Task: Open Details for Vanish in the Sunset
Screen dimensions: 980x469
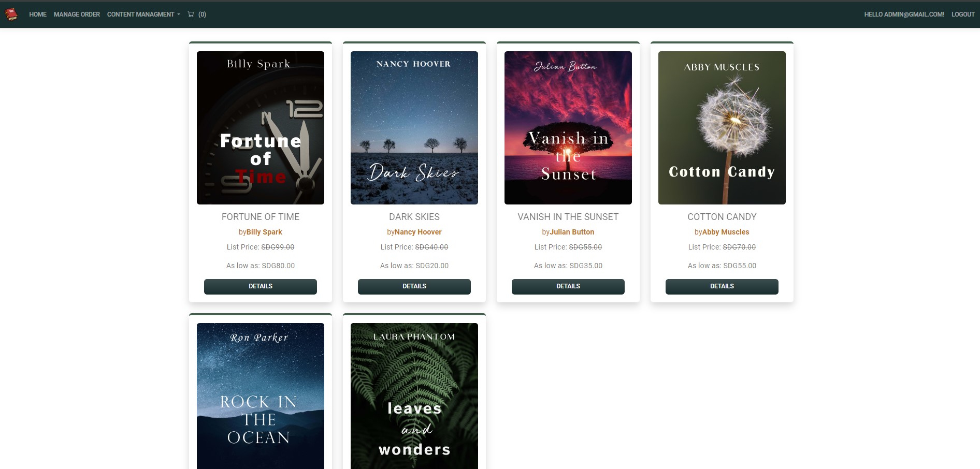Action: [568, 286]
